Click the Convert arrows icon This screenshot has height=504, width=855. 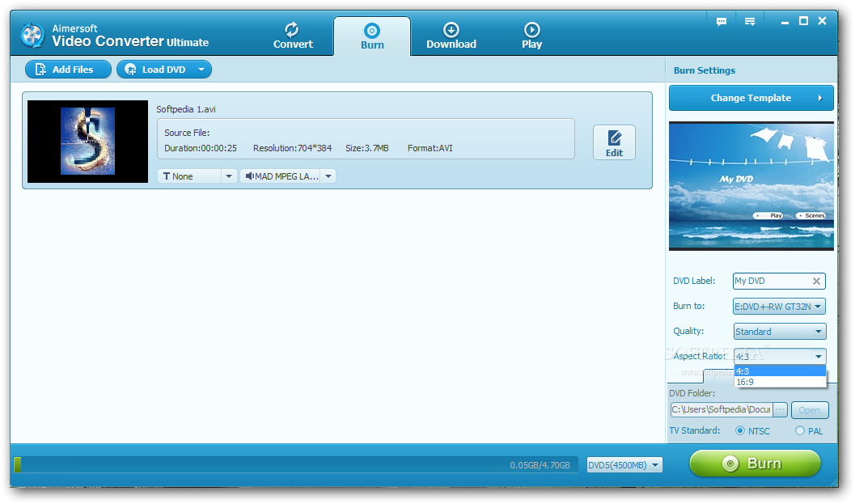292,29
